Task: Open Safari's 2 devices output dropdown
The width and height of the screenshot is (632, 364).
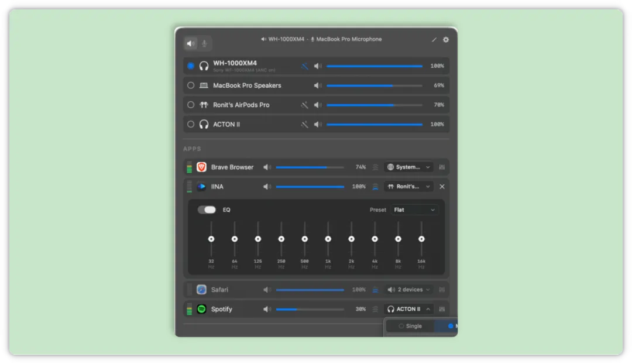Action: coord(408,290)
